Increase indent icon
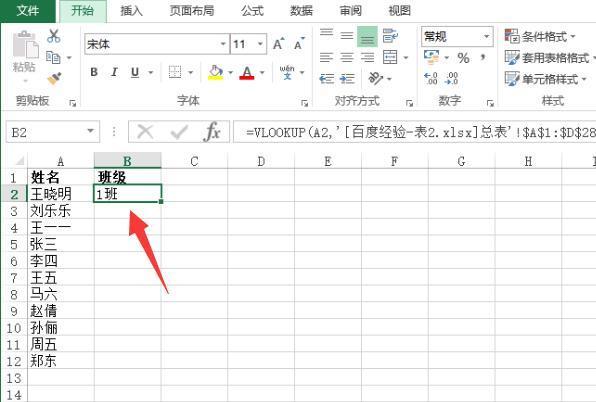Viewport: 596px width, 402px height. (347, 79)
